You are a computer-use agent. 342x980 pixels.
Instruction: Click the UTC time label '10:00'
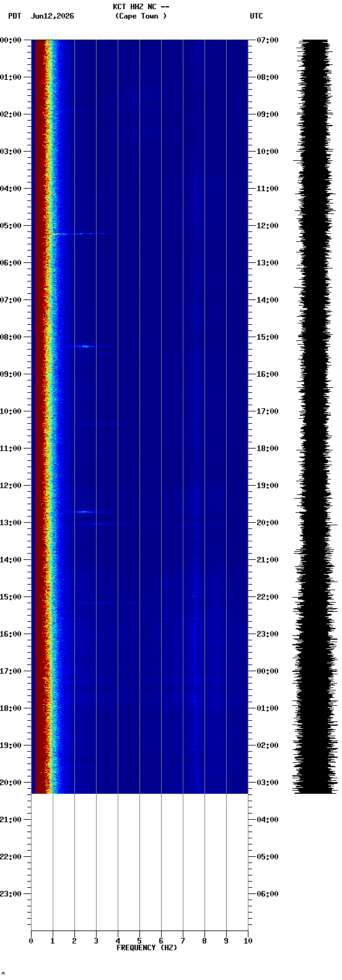click(268, 152)
